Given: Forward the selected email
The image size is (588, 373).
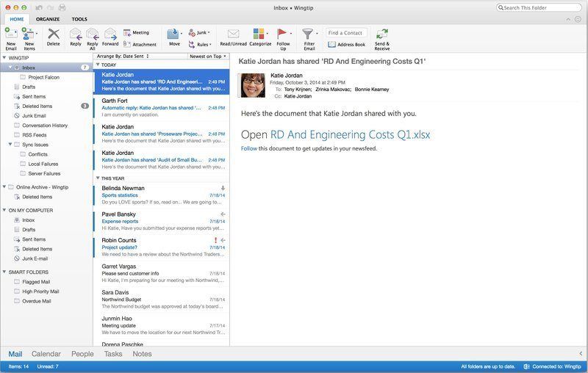Looking at the screenshot, I should [x=110, y=35].
